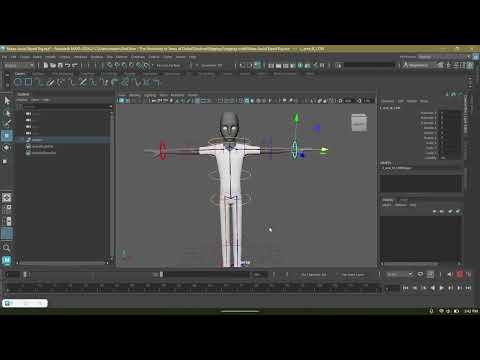Click the clock in the system tray

(x=471, y=311)
